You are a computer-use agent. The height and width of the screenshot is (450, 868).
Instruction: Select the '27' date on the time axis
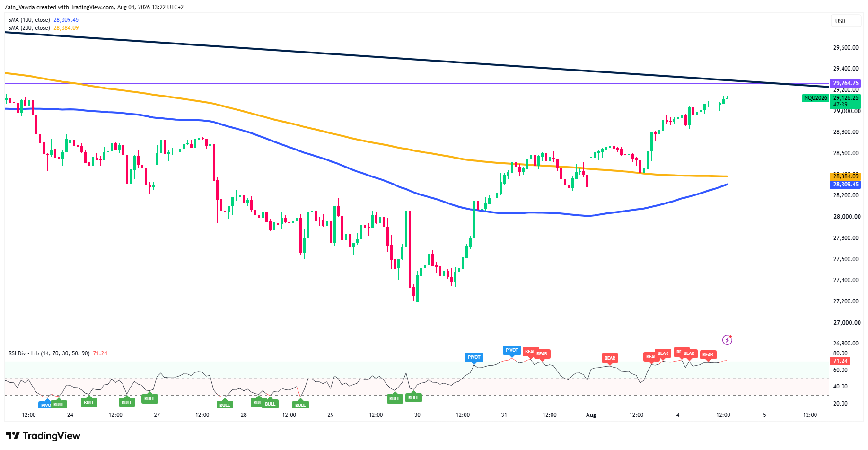(x=157, y=415)
